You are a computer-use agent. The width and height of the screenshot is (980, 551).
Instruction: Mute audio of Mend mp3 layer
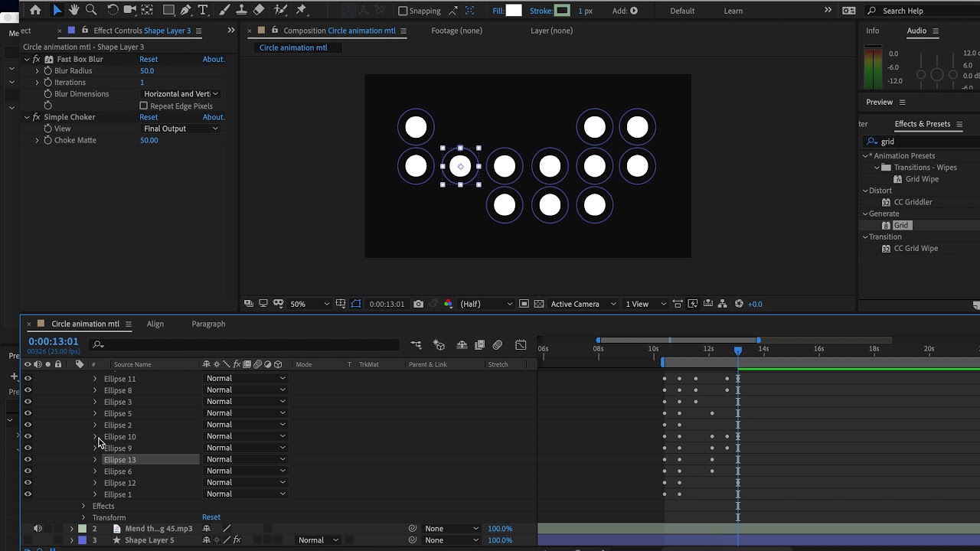(x=38, y=528)
